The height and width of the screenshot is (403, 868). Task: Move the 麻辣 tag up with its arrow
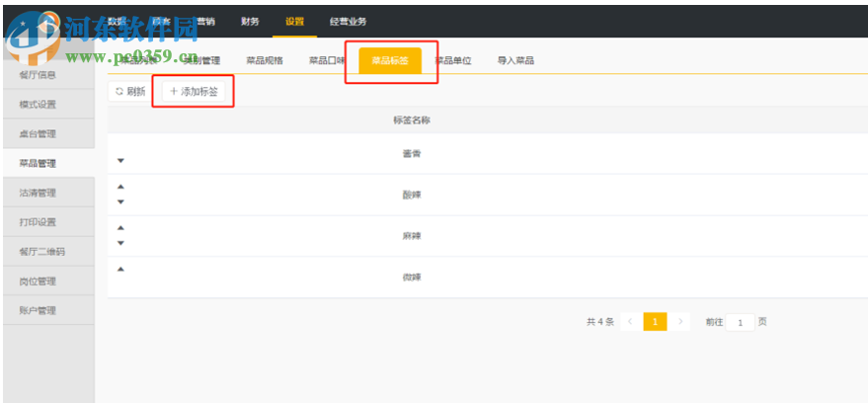pyautogui.click(x=120, y=227)
